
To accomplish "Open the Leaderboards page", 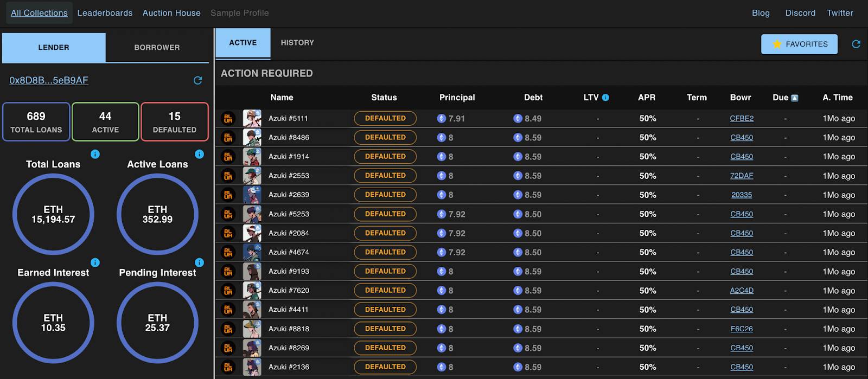I will (x=105, y=13).
